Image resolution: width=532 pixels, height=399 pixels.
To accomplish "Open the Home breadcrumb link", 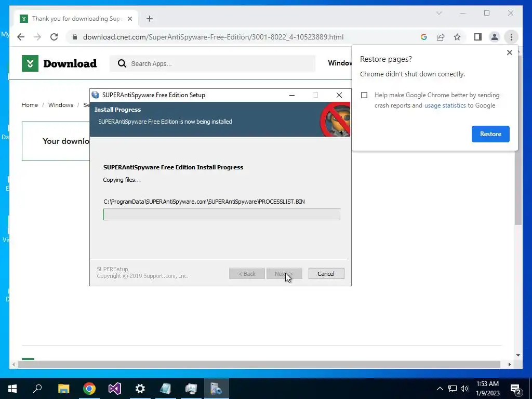I will coord(30,105).
